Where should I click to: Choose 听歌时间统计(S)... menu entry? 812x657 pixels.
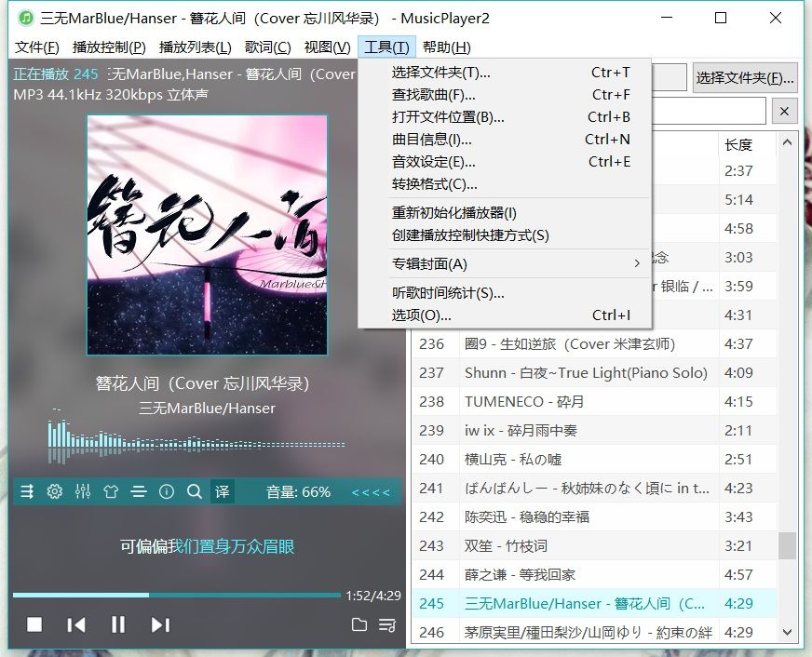click(505, 293)
